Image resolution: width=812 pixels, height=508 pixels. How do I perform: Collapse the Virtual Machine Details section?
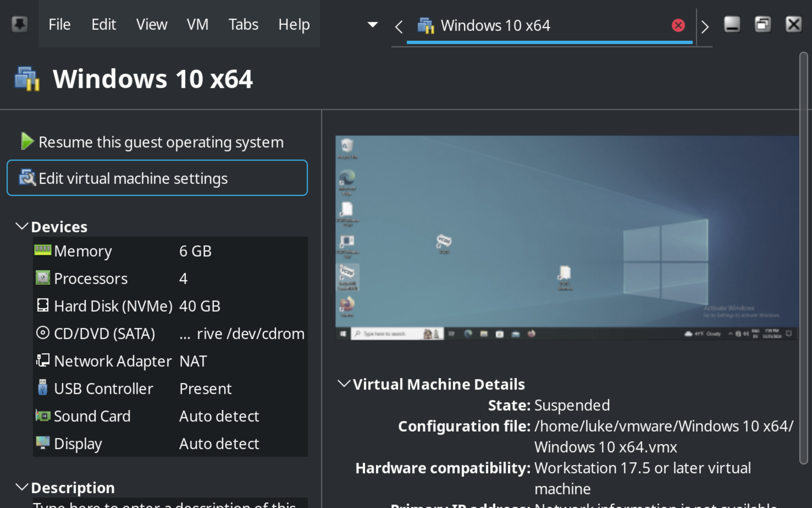(x=344, y=383)
